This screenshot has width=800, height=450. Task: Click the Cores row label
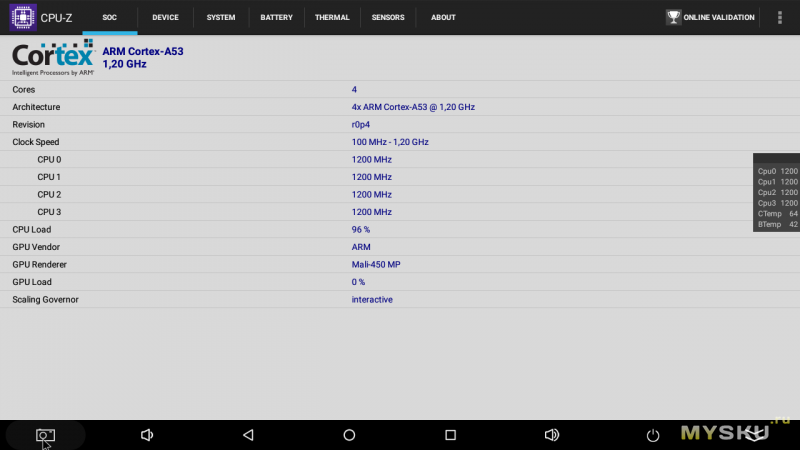(x=23, y=89)
